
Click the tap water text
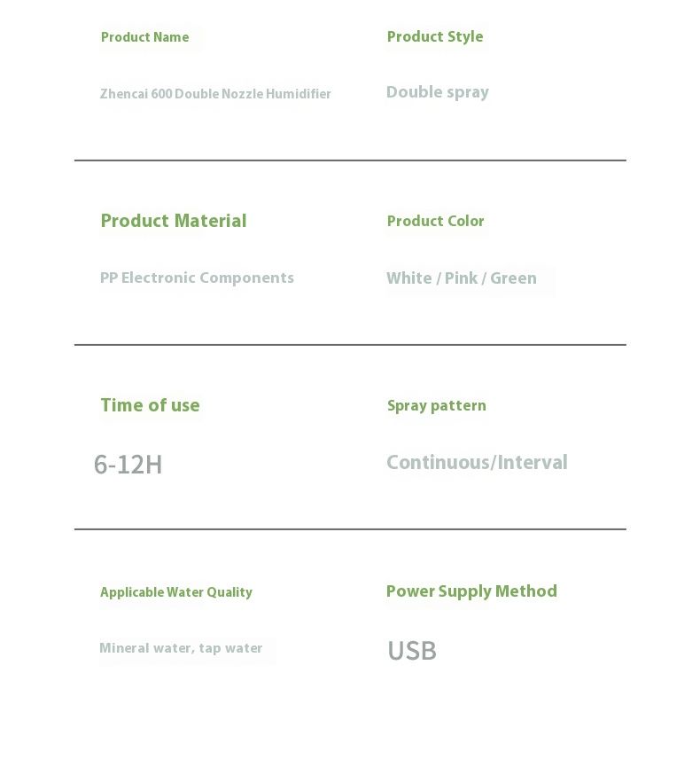230,648
